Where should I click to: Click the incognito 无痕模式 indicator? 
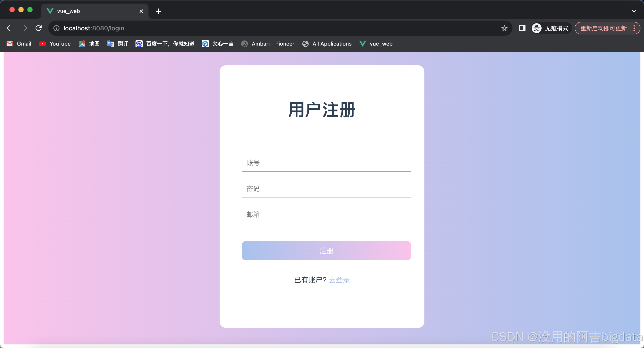[551, 28]
